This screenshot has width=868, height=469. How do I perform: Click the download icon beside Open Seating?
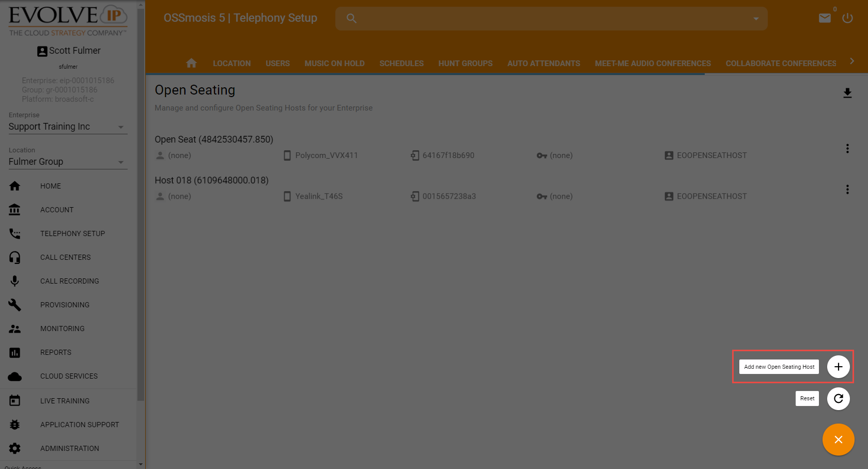pos(847,93)
